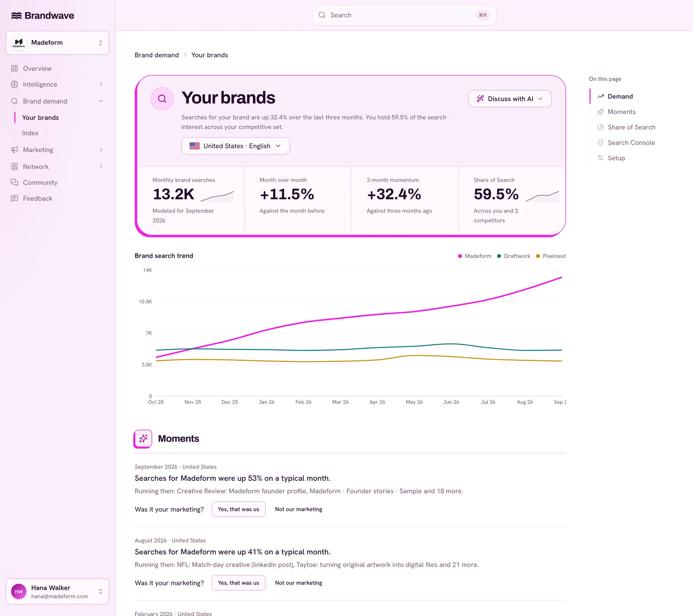Image resolution: width=693 pixels, height=616 pixels.
Task: Click the Brandwave logo icon
Action: (x=16, y=15)
